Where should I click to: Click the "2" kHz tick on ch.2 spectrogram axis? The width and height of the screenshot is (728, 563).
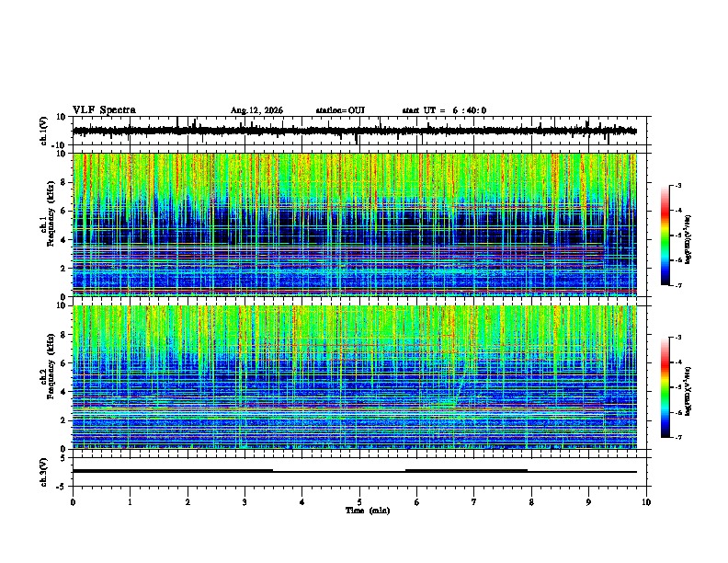[64, 420]
